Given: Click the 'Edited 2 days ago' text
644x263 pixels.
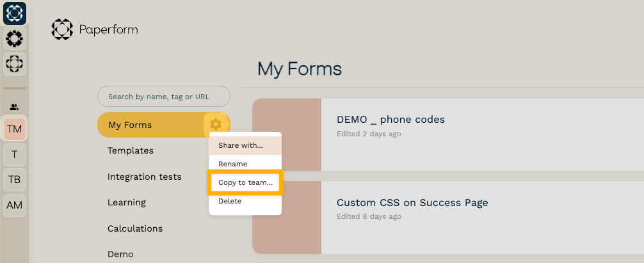Looking at the screenshot, I should (x=369, y=134).
